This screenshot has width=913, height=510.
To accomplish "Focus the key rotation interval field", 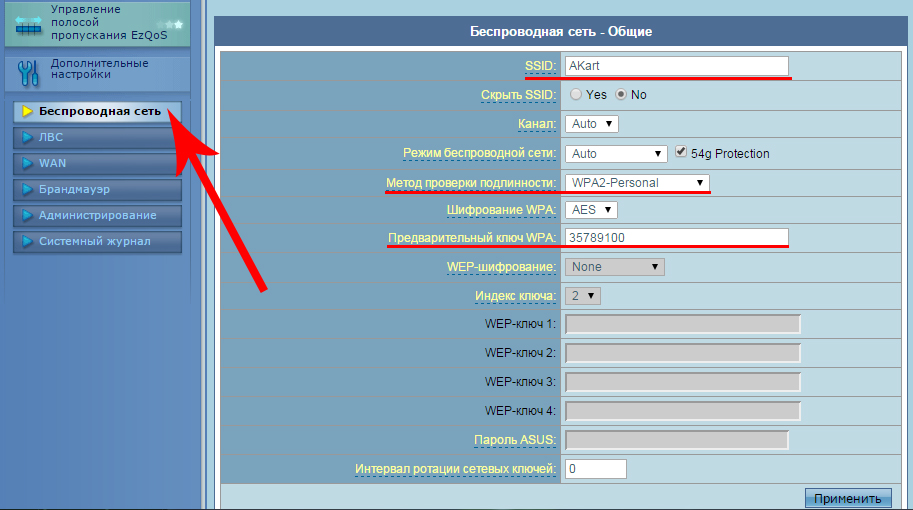I will (x=596, y=469).
